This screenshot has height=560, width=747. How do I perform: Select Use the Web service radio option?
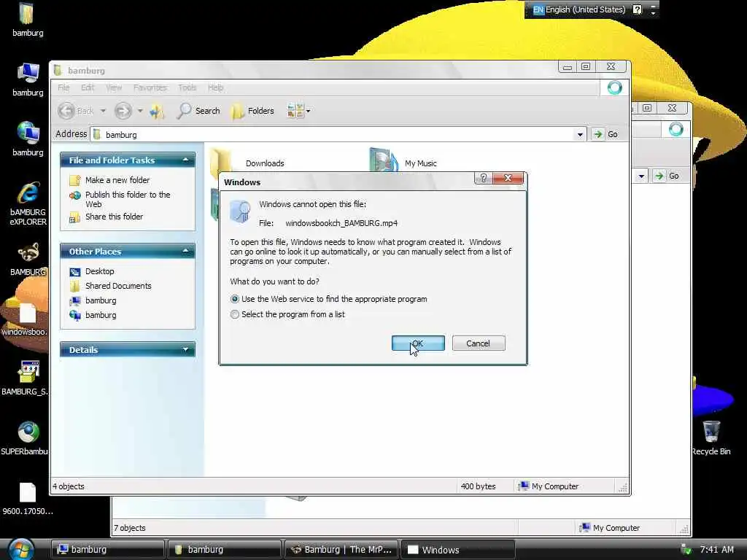(234, 300)
